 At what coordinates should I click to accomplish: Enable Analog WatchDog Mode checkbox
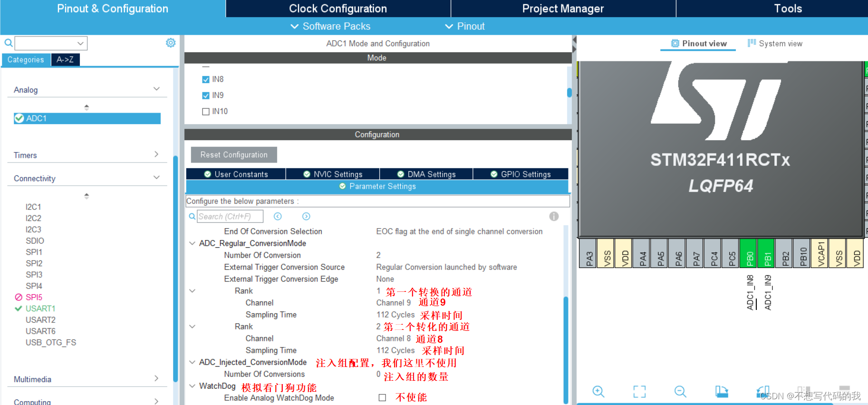click(x=382, y=397)
